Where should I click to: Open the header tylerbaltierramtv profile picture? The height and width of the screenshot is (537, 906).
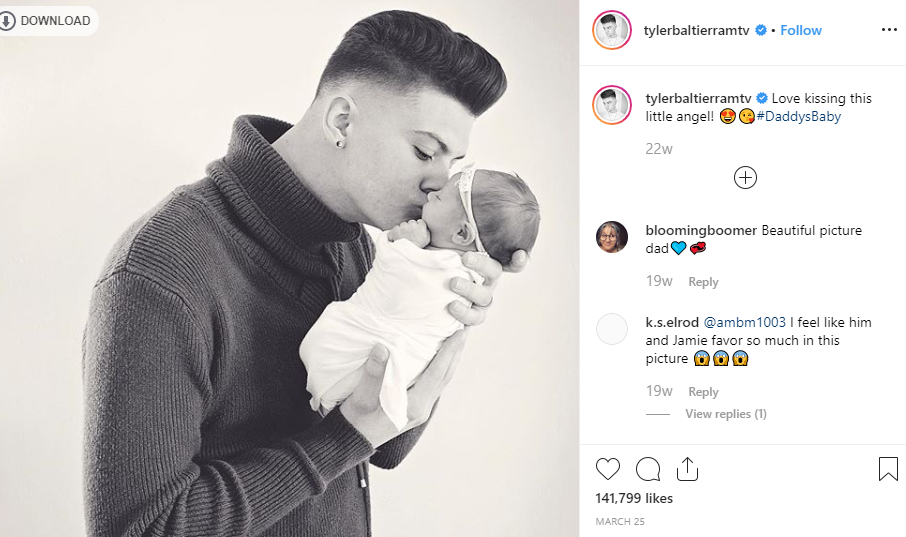pos(612,30)
